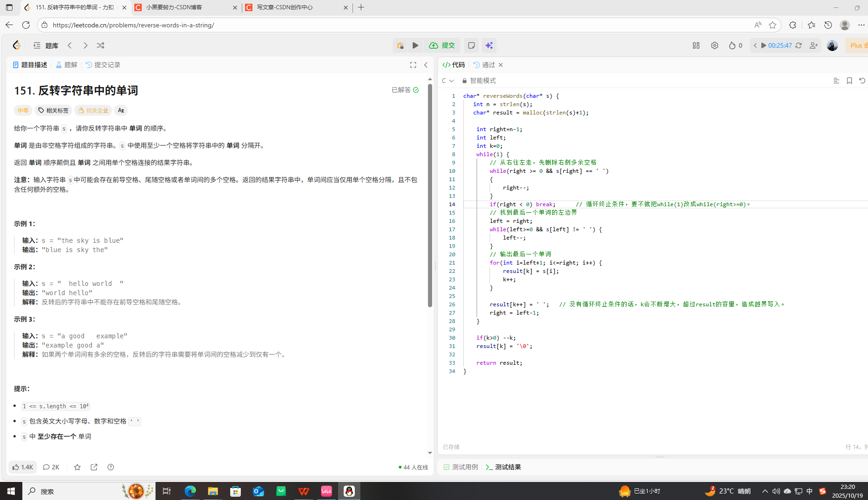Viewport: 868px width, 500px height.
Task: Star the problem to favorite it
Action: point(77,467)
